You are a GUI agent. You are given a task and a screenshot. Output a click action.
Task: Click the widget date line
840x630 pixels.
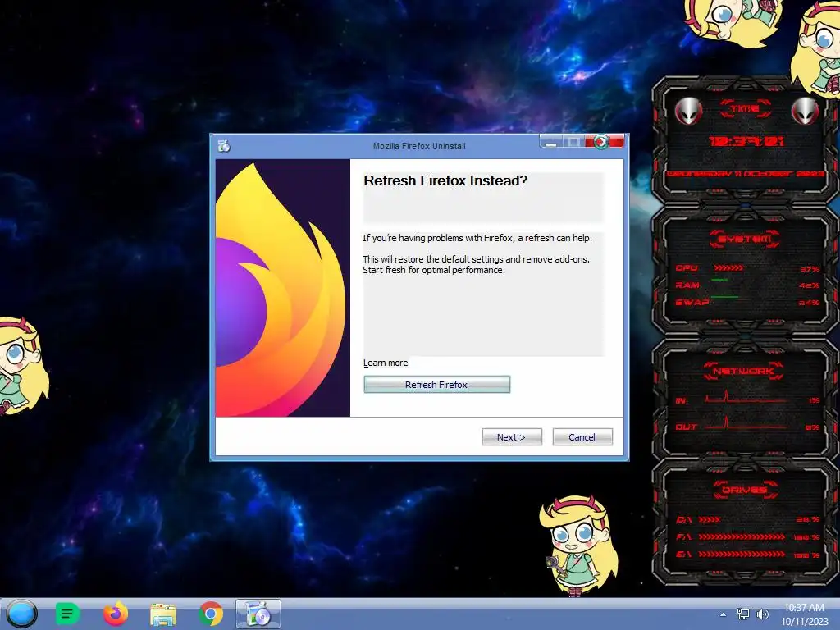tap(746, 174)
